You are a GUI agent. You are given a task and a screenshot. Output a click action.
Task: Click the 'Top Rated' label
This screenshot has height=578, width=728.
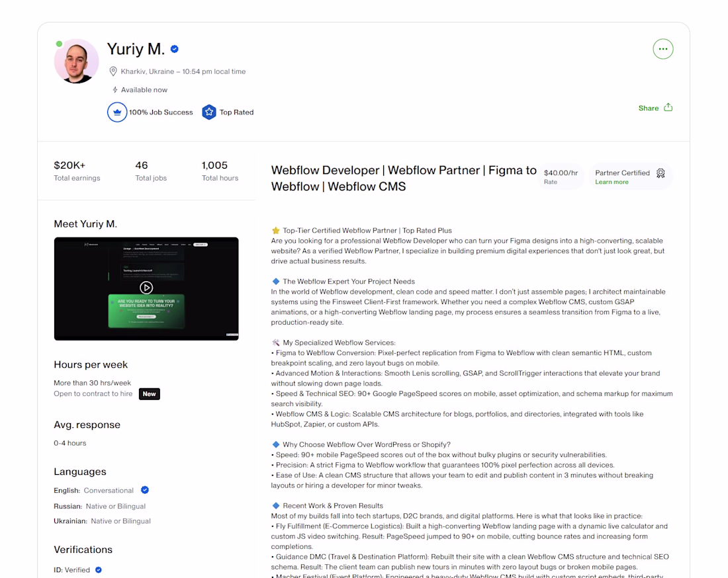pyautogui.click(x=236, y=112)
